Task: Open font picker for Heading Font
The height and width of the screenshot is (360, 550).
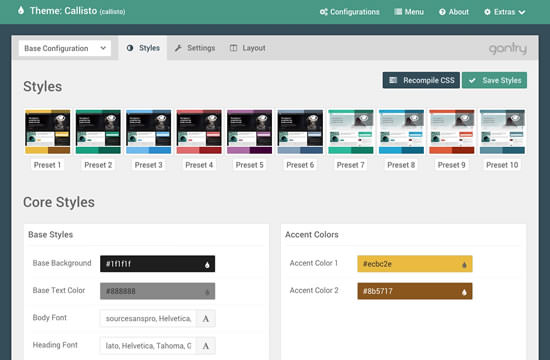Action: pyautogui.click(x=206, y=346)
